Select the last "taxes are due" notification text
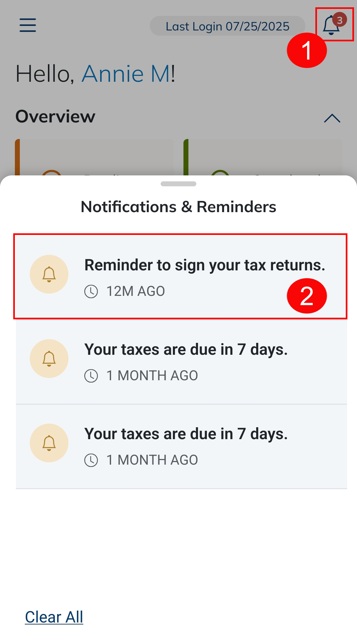The image size is (357, 644). tap(186, 434)
